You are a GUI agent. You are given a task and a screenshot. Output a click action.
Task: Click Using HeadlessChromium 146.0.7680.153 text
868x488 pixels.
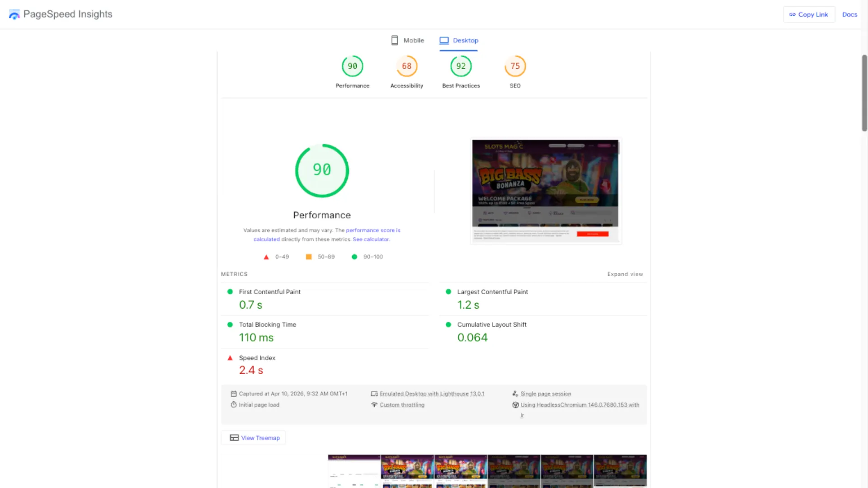(580, 405)
